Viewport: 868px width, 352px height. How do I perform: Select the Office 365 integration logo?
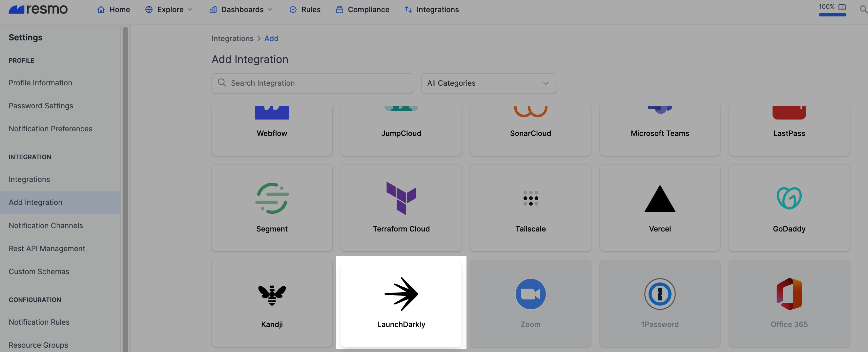coord(789,294)
